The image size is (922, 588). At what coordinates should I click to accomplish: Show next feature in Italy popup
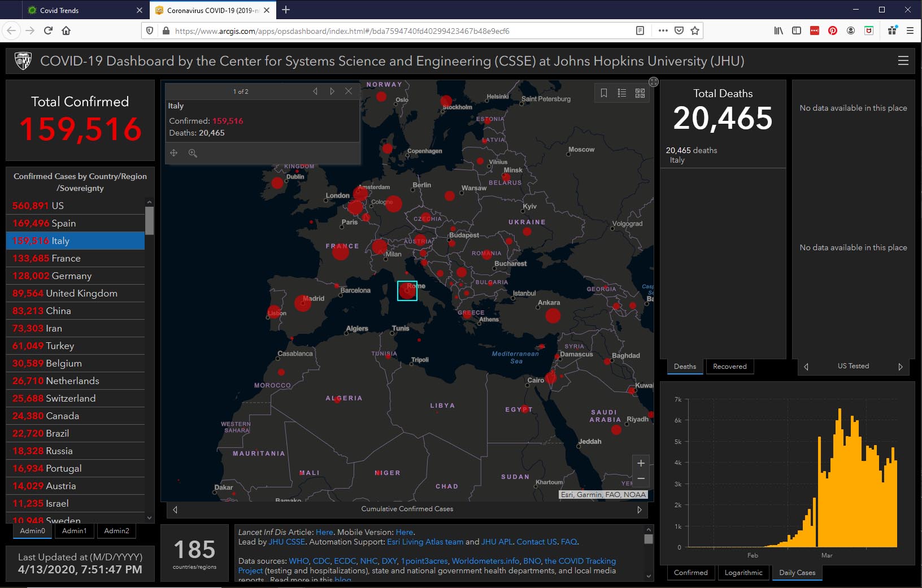[332, 91]
